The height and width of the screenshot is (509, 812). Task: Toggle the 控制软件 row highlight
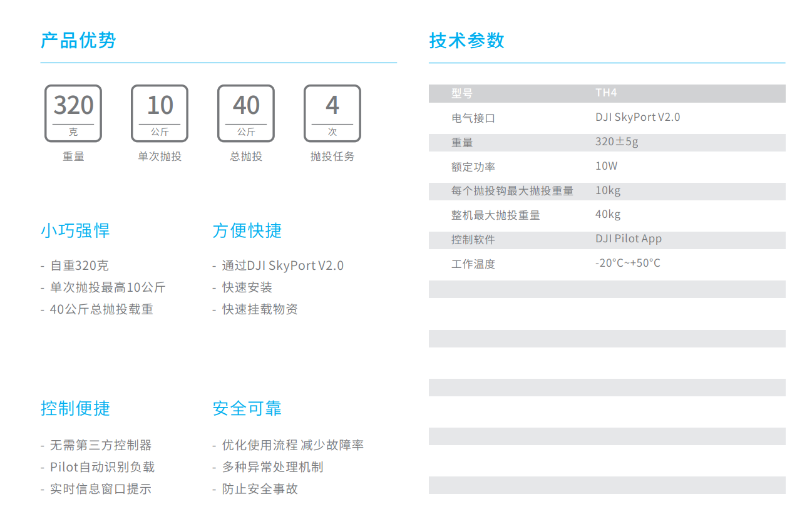click(607, 239)
